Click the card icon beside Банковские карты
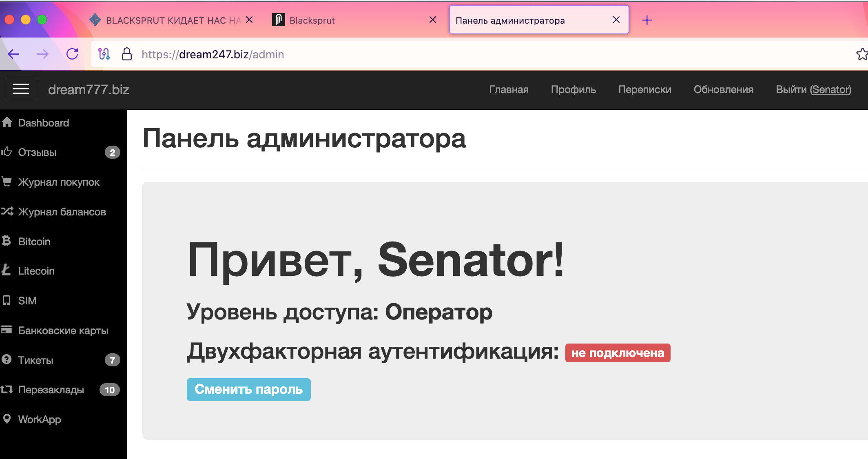The width and height of the screenshot is (868, 459). click(x=7, y=330)
